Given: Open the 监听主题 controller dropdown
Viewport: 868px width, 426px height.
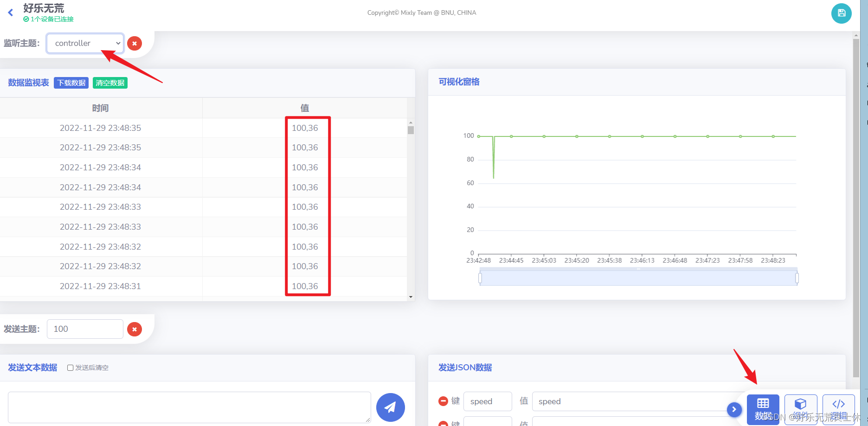Looking at the screenshot, I should [x=85, y=43].
